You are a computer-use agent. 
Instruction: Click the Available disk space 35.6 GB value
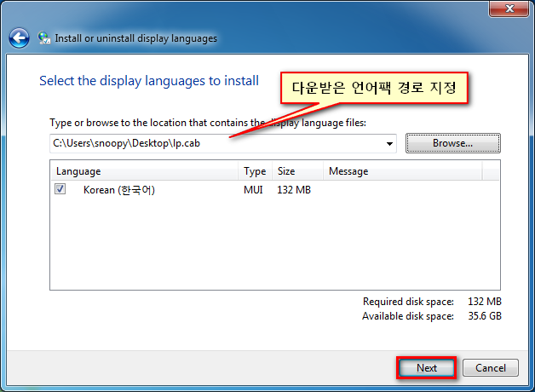point(485,316)
